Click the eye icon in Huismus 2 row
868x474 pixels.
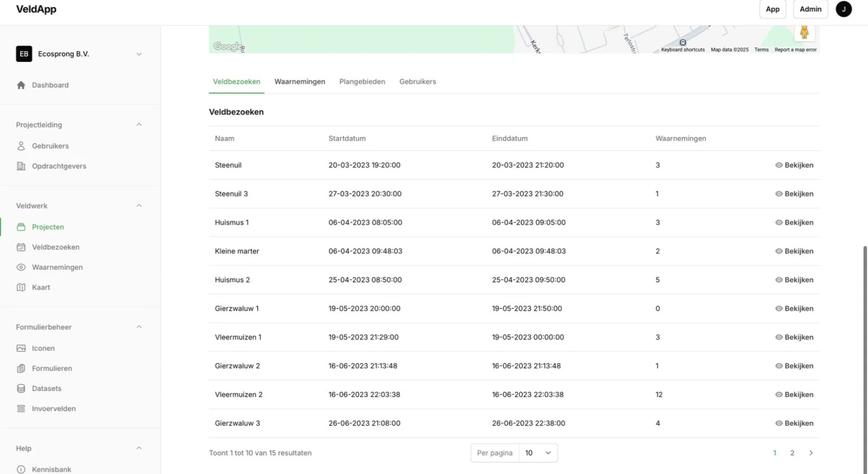pos(778,280)
